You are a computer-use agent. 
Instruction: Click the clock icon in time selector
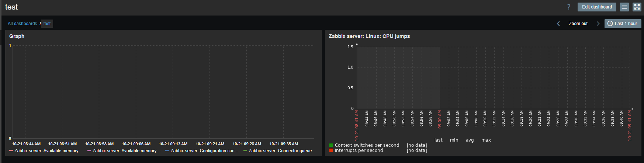point(610,24)
